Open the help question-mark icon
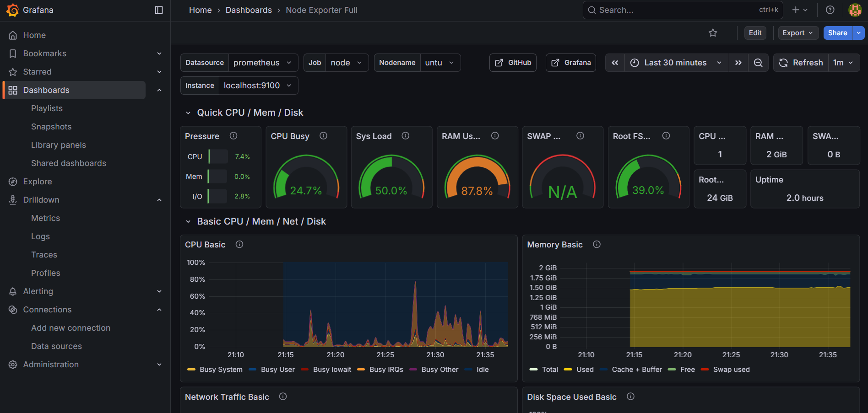 830,10
